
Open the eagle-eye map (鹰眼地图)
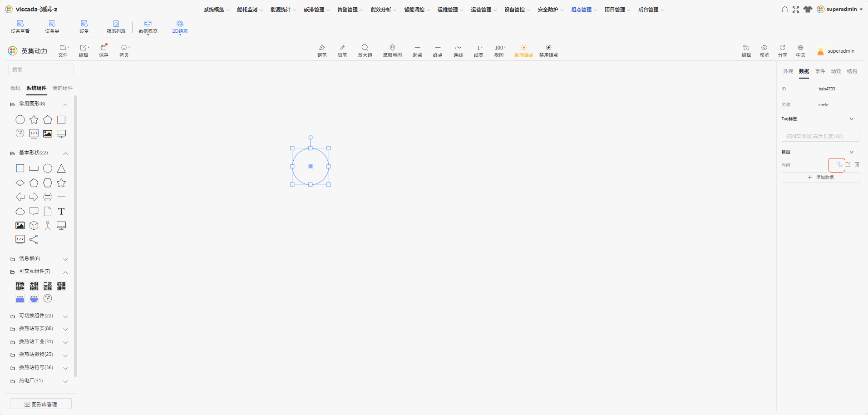click(392, 51)
